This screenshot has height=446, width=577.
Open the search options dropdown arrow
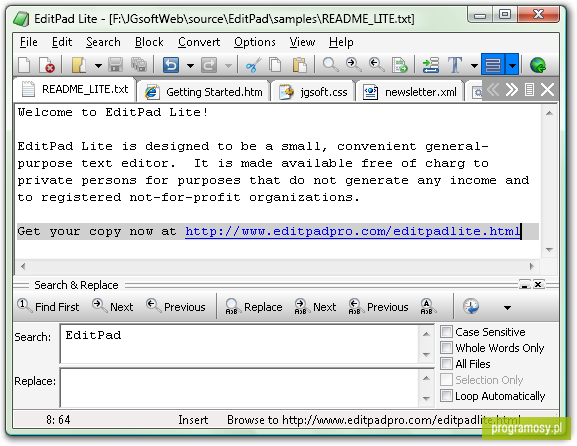click(507, 307)
